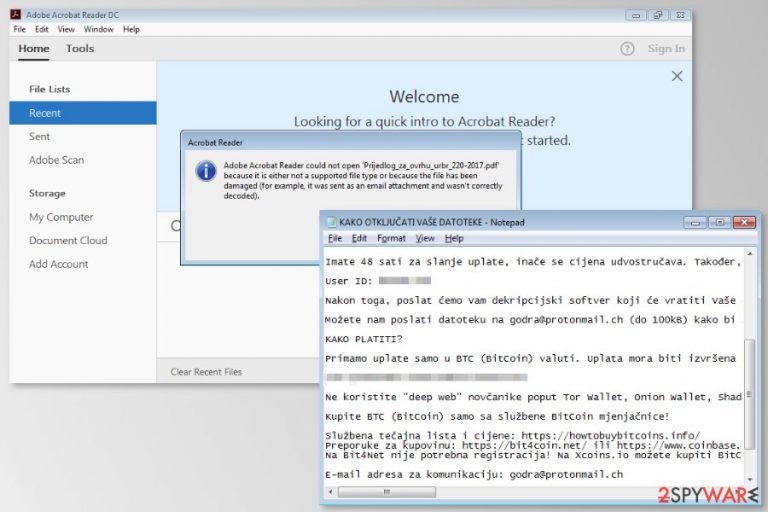Click the Acrobat Reader dialog title bar
This screenshot has width=768, height=512.
tap(350, 142)
